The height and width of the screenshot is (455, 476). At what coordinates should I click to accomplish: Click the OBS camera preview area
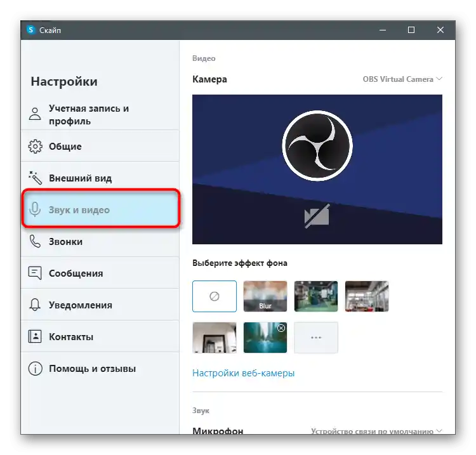pyautogui.click(x=317, y=169)
